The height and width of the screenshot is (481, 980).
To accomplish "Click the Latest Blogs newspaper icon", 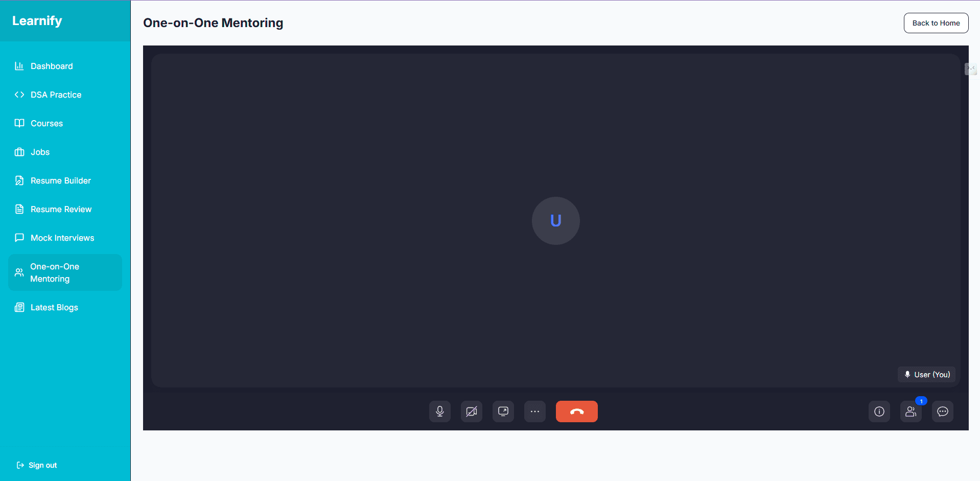I will pos(19,307).
